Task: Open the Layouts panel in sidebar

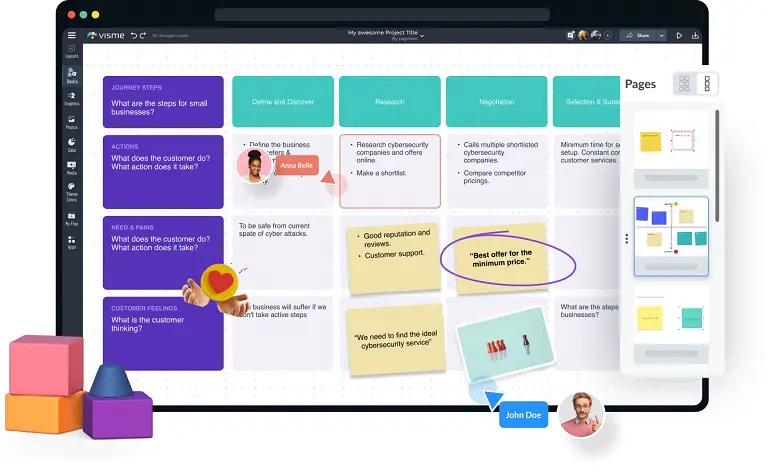Action: [x=71, y=51]
